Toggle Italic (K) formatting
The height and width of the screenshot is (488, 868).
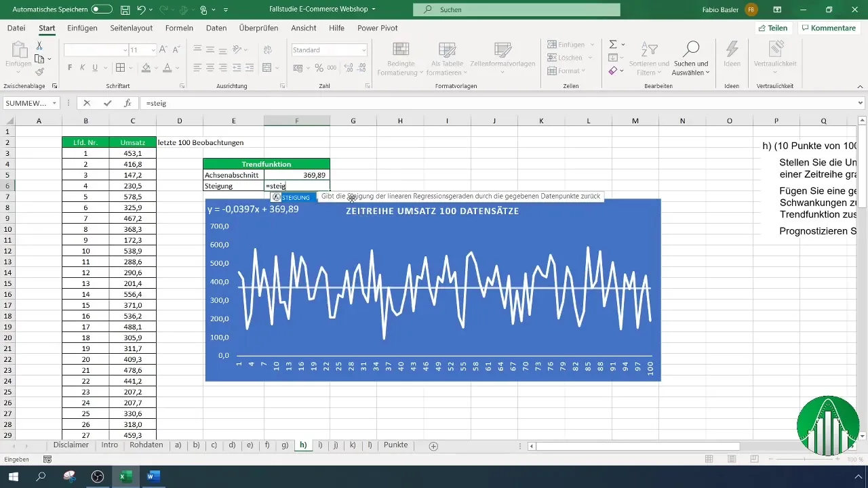[83, 68]
